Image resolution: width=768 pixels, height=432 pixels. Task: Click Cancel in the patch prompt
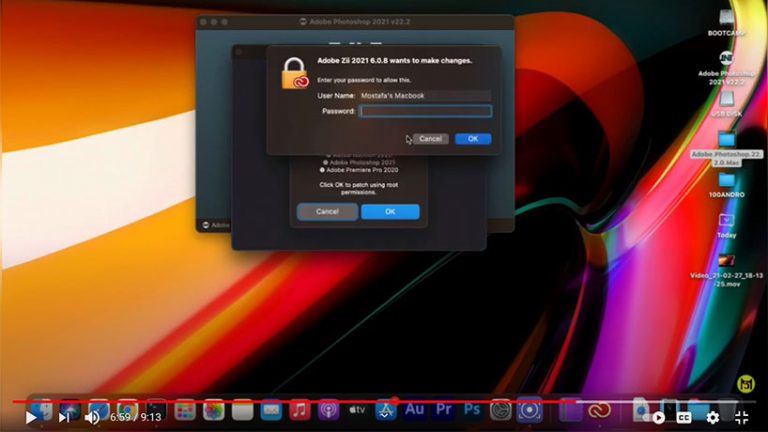coord(327,212)
